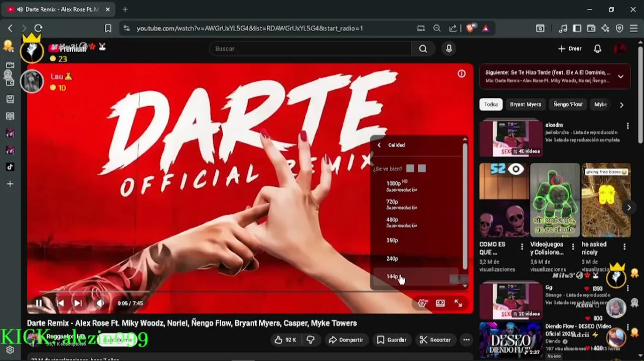Go back in the browser
The width and height of the screenshot is (644, 361).
pos(10,28)
